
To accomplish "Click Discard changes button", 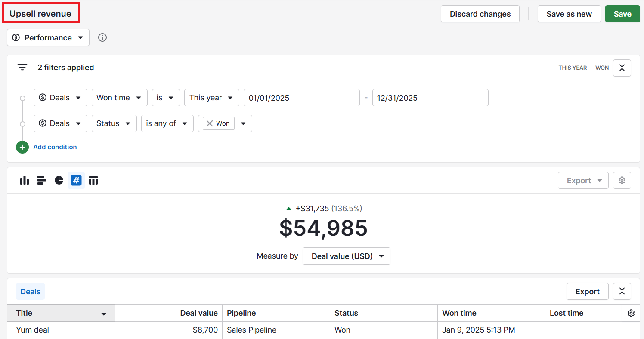I will coord(480,14).
